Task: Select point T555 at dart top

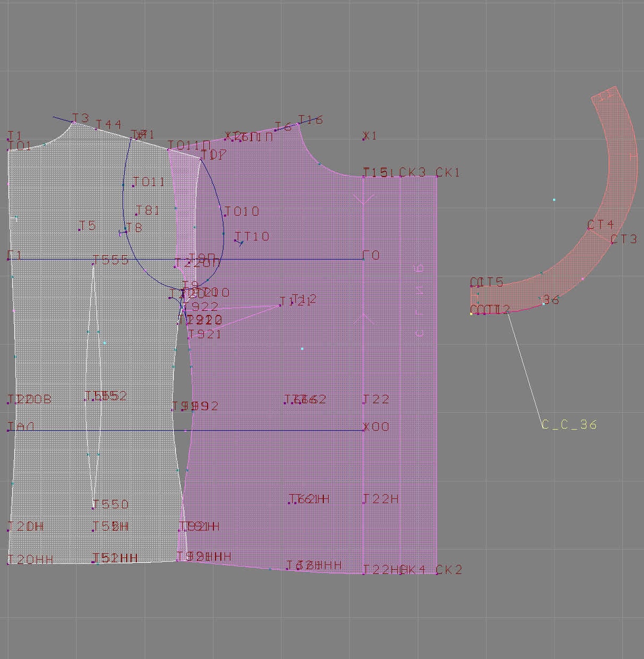Action: point(94,264)
